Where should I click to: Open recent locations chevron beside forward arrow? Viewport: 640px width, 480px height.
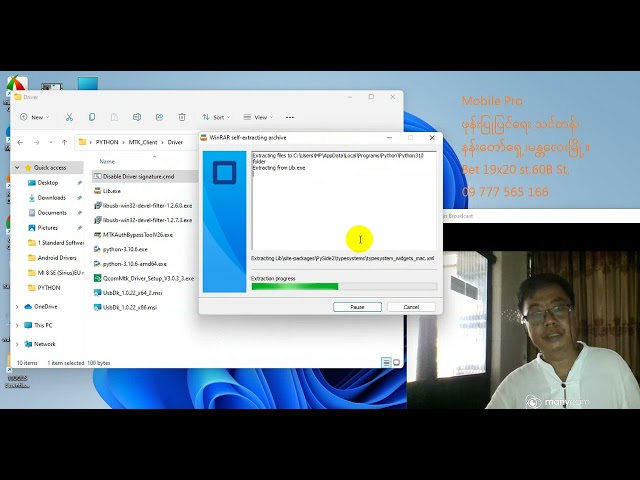coord(51,142)
